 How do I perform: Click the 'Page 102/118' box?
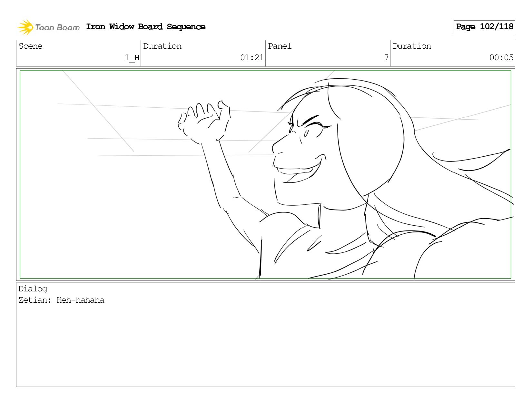pyautogui.click(x=484, y=27)
